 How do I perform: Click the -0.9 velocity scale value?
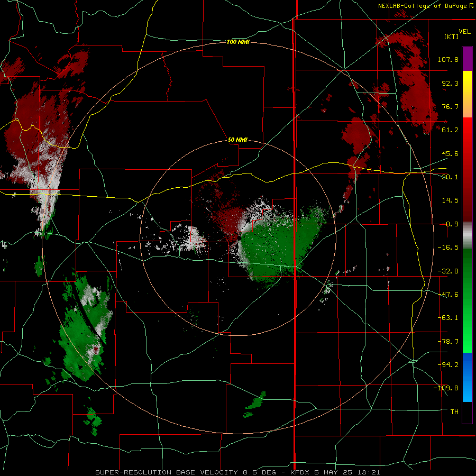coord(450,224)
